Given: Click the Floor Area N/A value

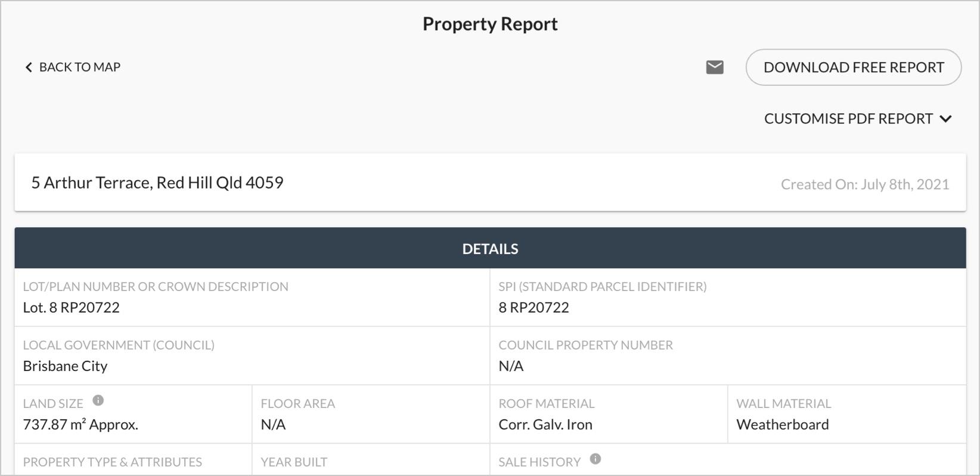Looking at the screenshot, I should pyautogui.click(x=273, y=424).
